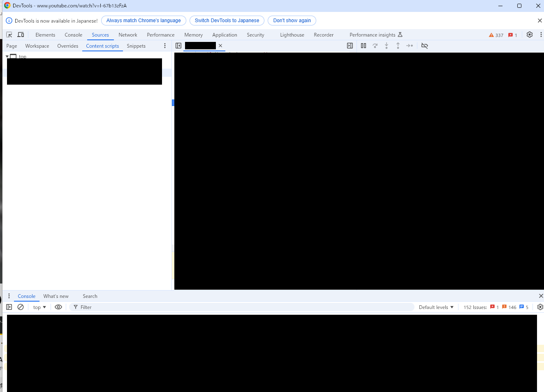Click the Switch DevTools to Japanese button
The image size is (544, 392).
(x=227, y=20)
